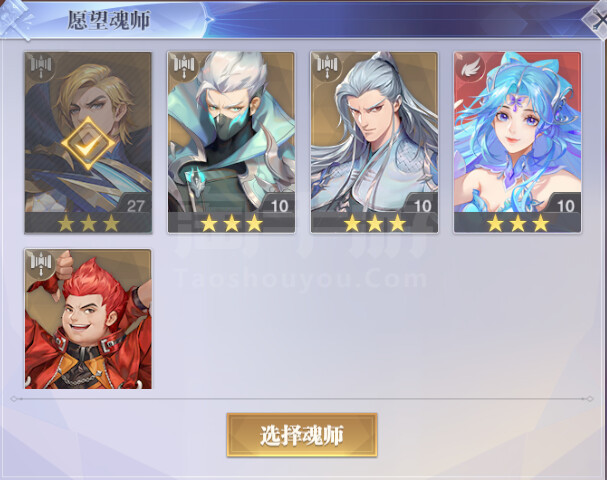Viewport: 607px width, 480px height.
Task: Click the class icon on long silver-haired hero card
Action: (x=327, y=68)
